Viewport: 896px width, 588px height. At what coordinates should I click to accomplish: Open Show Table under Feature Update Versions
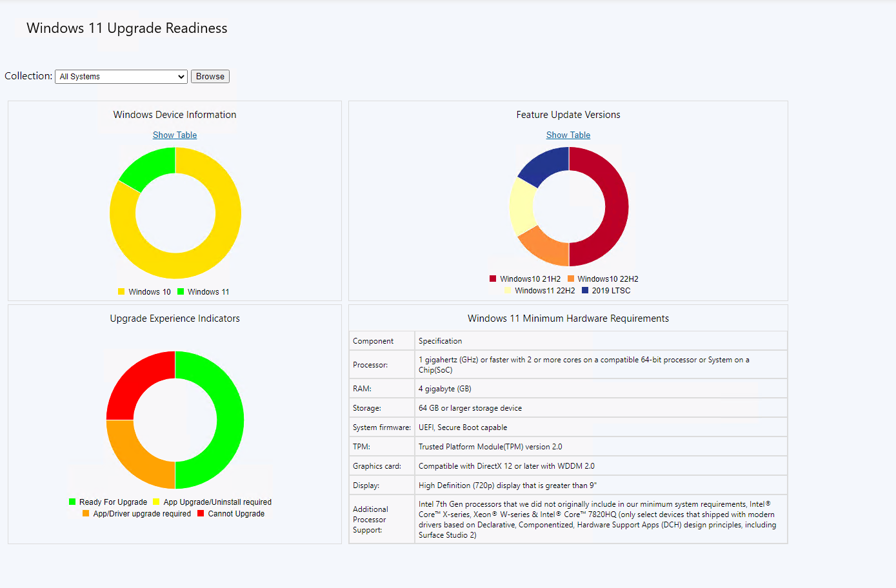[568, 135]
